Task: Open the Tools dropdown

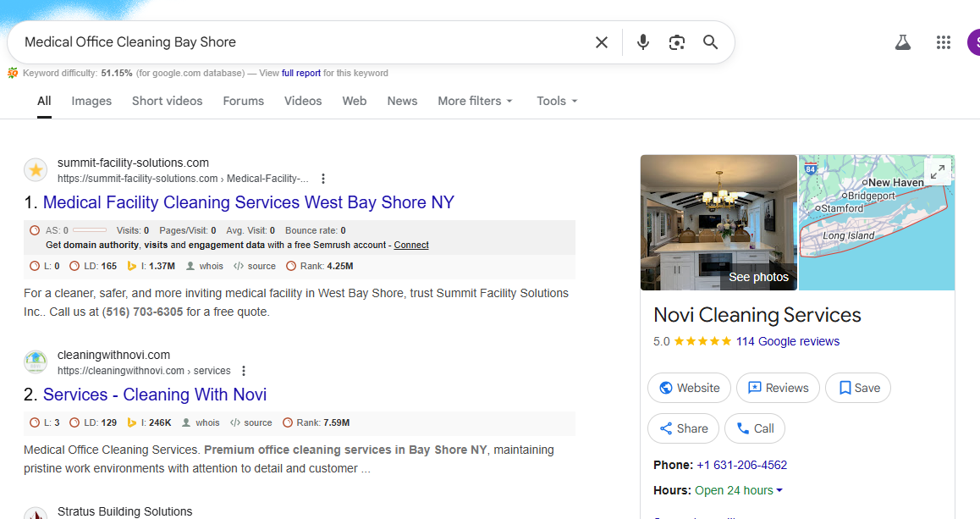Action: tap(557, 101)
